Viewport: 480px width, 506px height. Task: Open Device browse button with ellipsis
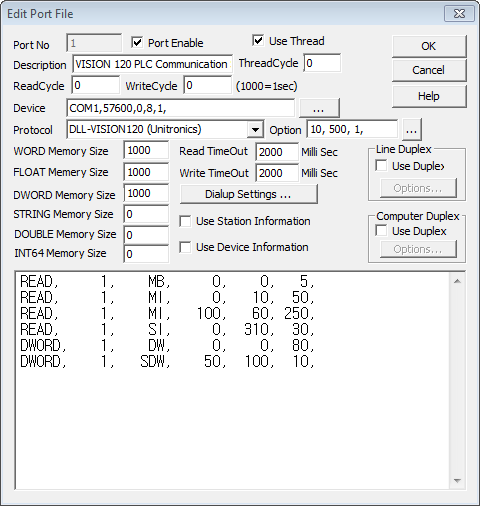(x=319, y=108)
